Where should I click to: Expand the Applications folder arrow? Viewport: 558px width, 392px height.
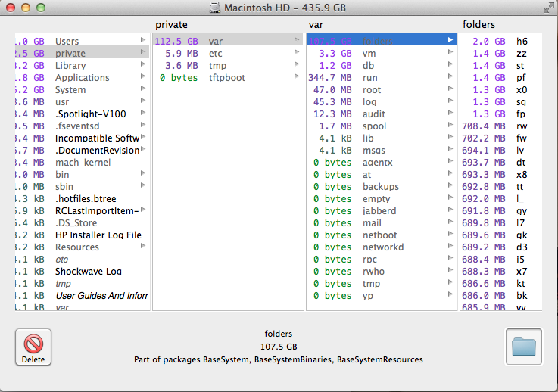pos(143,76)
